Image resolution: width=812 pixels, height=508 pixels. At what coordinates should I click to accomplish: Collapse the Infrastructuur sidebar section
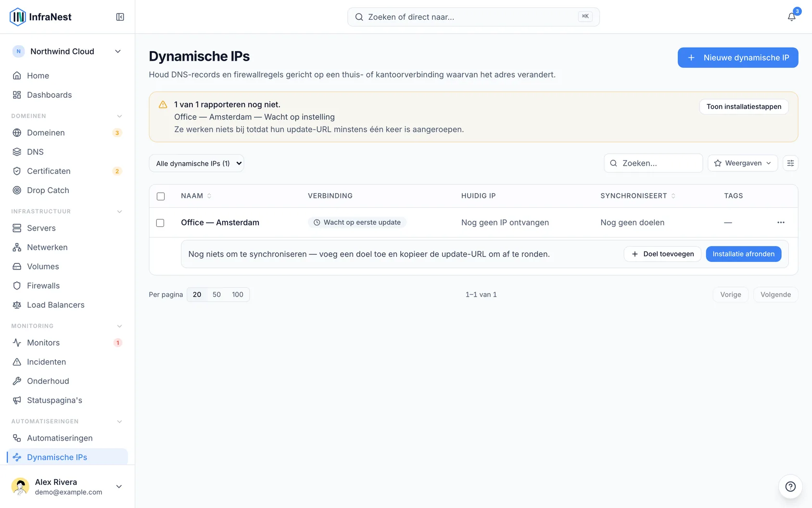coord(120,211)
